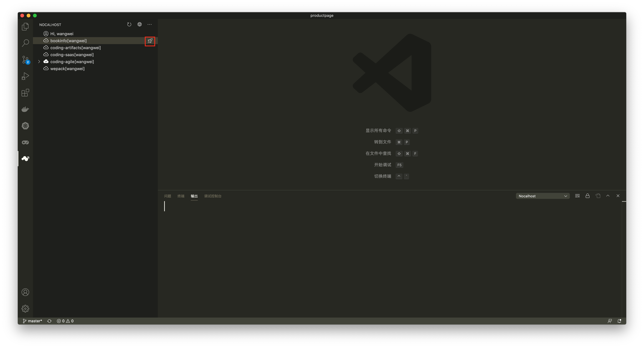Screen dimensions: 644x348
Task: Click errors and warnings count in status bar
Action: coord(65,321)
